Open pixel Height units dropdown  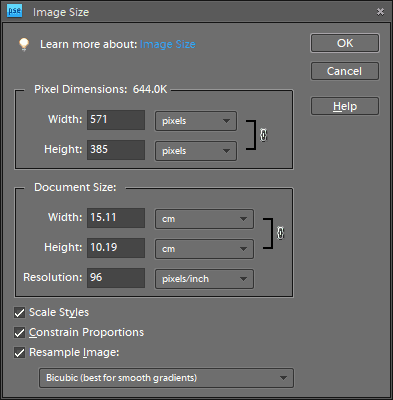[196, 151]
